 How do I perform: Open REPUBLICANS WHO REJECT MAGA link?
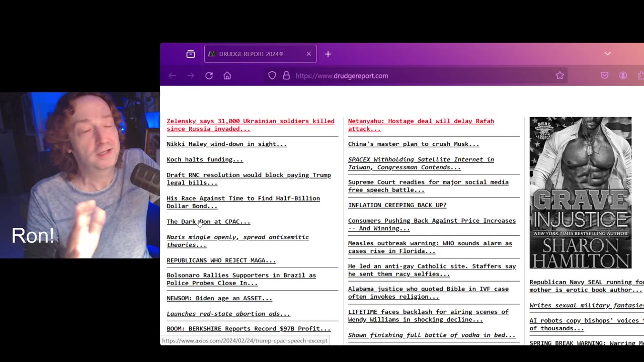coord(221,260)
